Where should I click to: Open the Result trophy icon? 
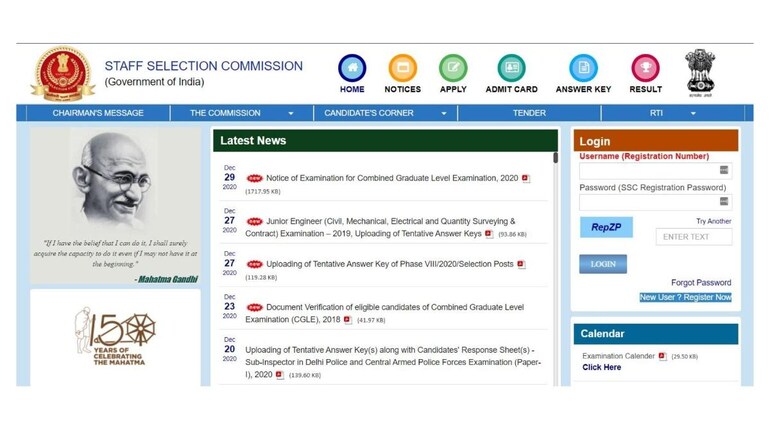(x=645, y=68)
